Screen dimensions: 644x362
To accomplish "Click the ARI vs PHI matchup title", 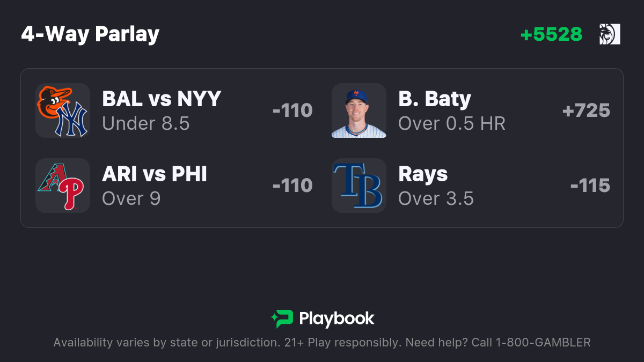I will pos(155,174).
